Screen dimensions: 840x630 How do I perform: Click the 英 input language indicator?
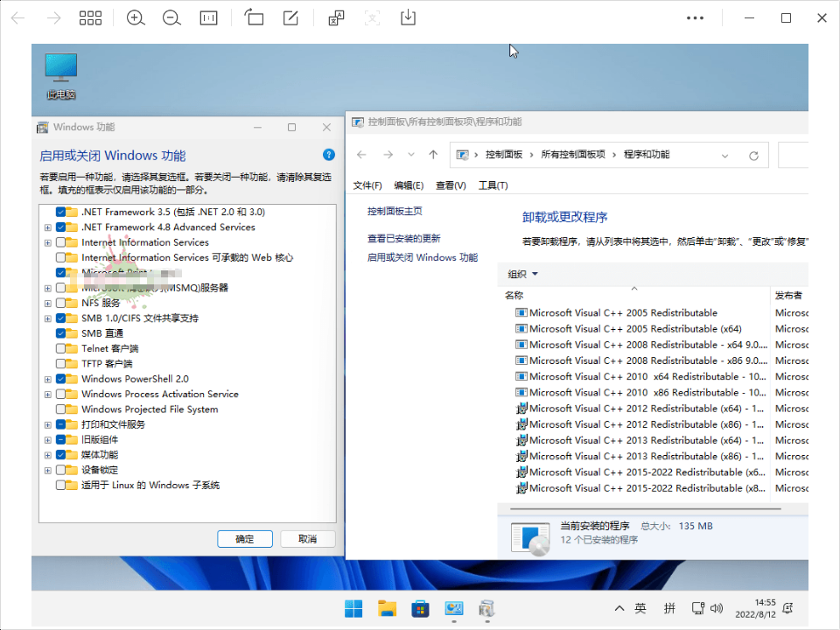pos(640,608)
